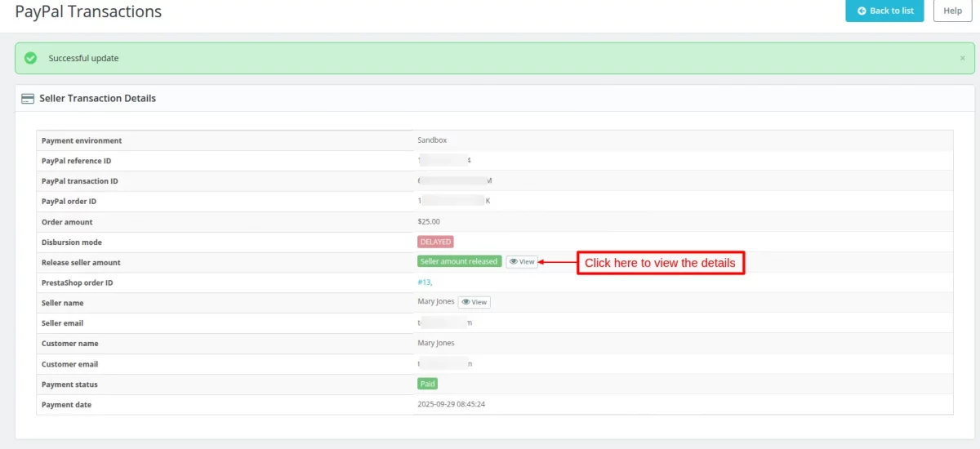Click the DELAYED disbursion badge
Image resolution: width=980 pixels, height=449 pixels.
[x=435, y=242]
